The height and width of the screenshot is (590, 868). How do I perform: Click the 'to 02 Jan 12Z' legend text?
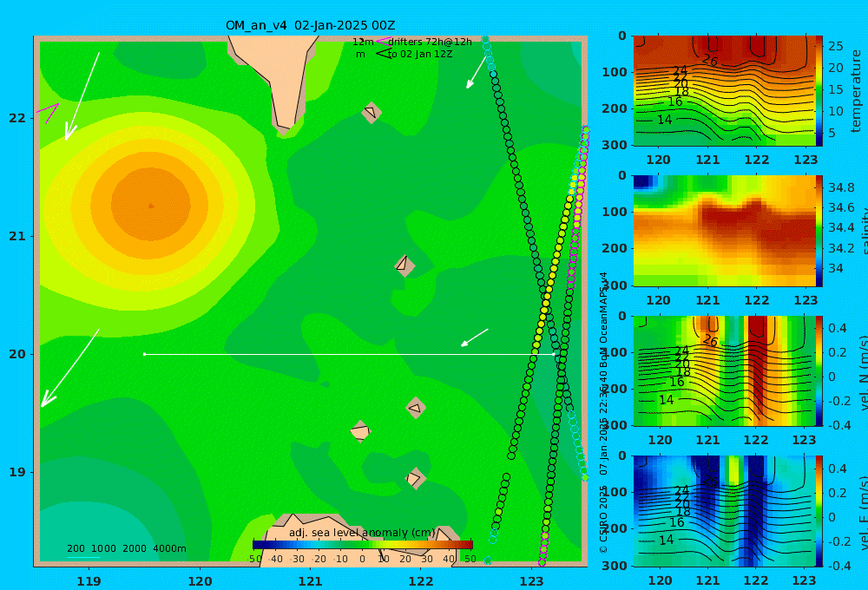point(419,55)
